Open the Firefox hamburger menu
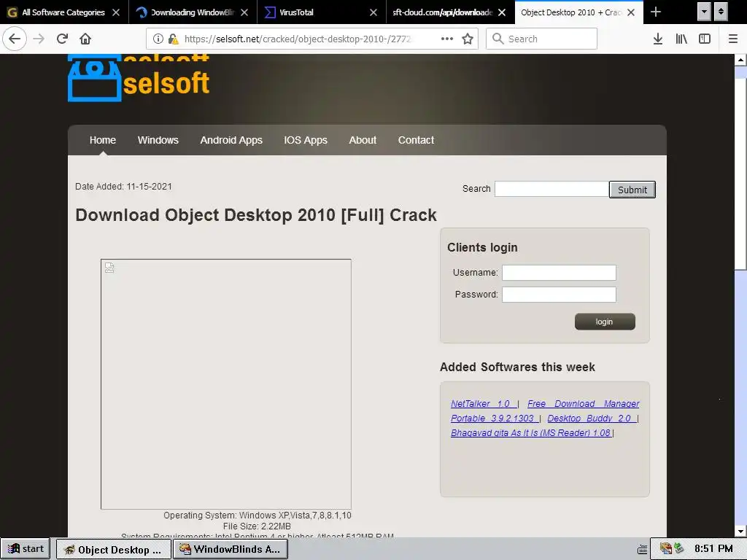 pyautogui.click(x=733, y=39)
